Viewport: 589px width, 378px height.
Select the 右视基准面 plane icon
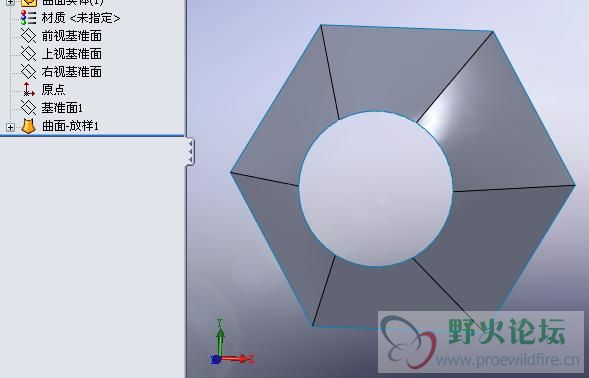click(29, 71)
